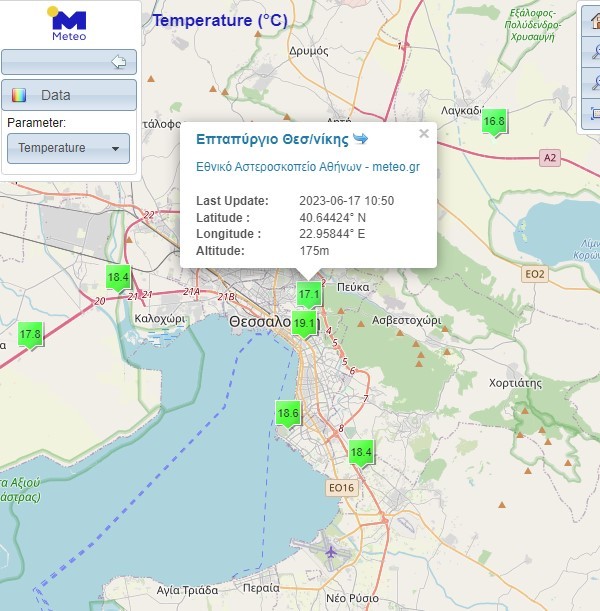Click the Ασβεστοχώρι place label
This screenshot has height=611, width=600.
pyautogui.click(x=406, y=321)
